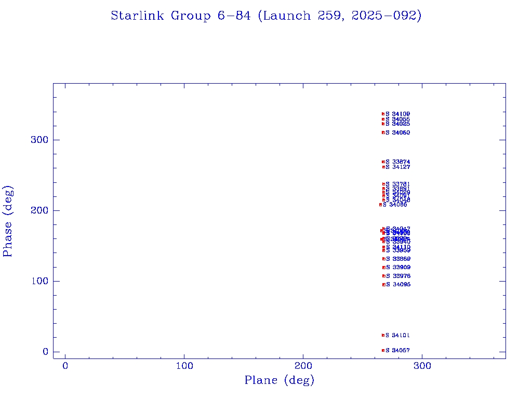This screenshot has width=532, height=399.
Task: Select the S 34060 satellite label
Action: (397, 132)
